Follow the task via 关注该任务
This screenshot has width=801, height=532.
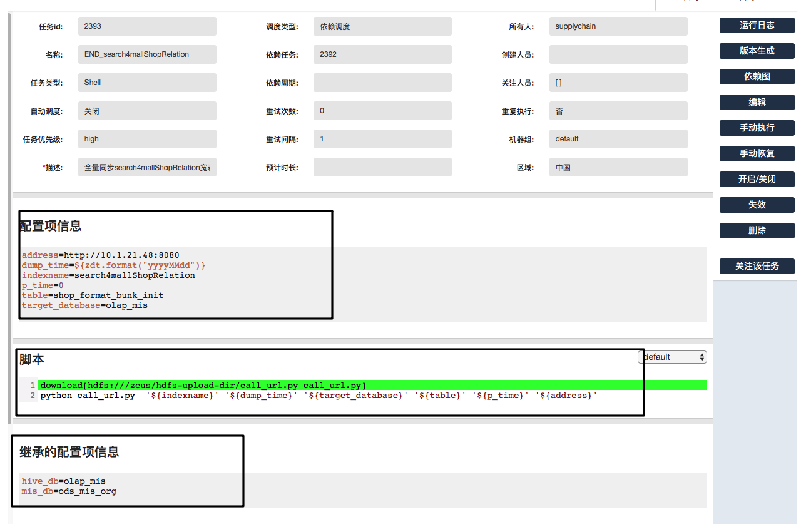pos(757,266)
